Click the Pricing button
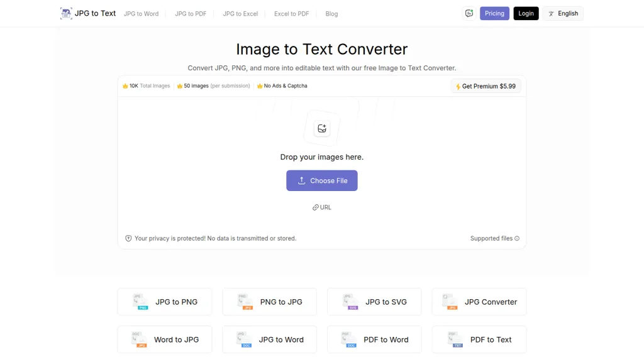Screen dimensions: 644x362 tap(494, 14)
